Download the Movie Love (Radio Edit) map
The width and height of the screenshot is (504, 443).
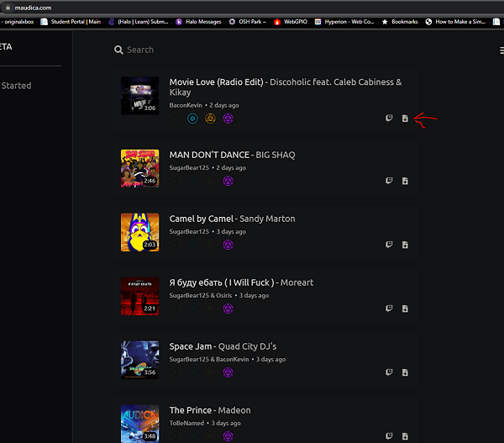[x=405, y=119]
